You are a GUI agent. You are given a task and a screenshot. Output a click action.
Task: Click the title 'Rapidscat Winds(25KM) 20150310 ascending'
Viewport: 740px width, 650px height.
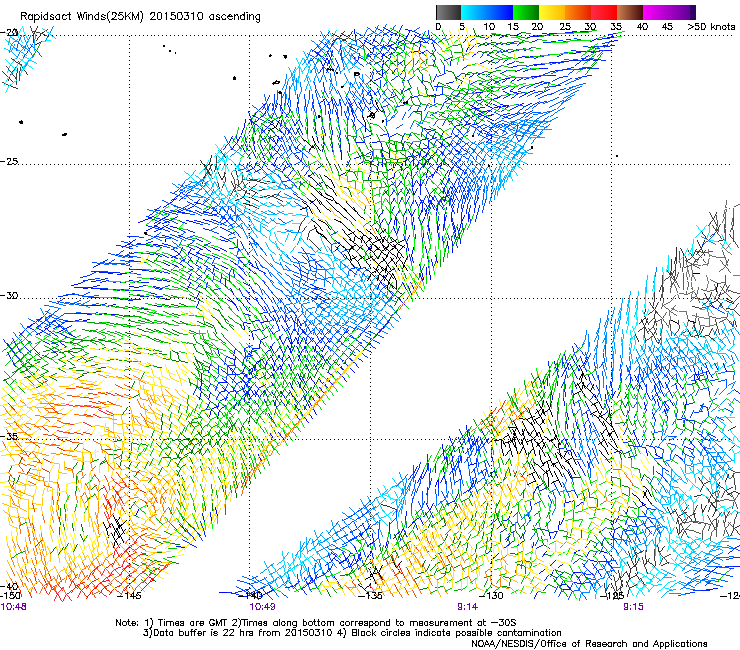[140, 17]
